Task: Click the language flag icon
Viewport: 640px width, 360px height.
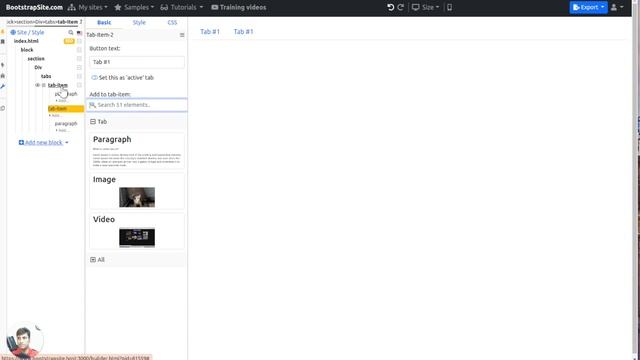Action: click(x=79, y=33)
